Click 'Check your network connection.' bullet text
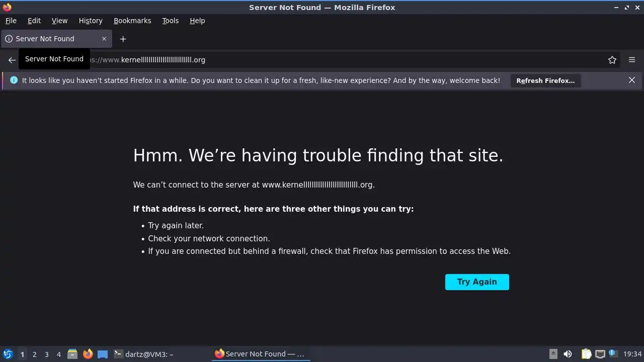Image resolution: width=644 pixels, height=362 pixels. pos(209,239)
